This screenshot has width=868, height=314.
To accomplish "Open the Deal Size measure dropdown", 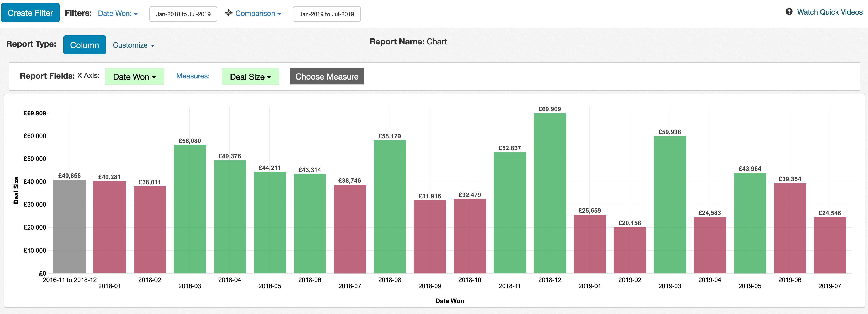I will (x=250, y=77).
